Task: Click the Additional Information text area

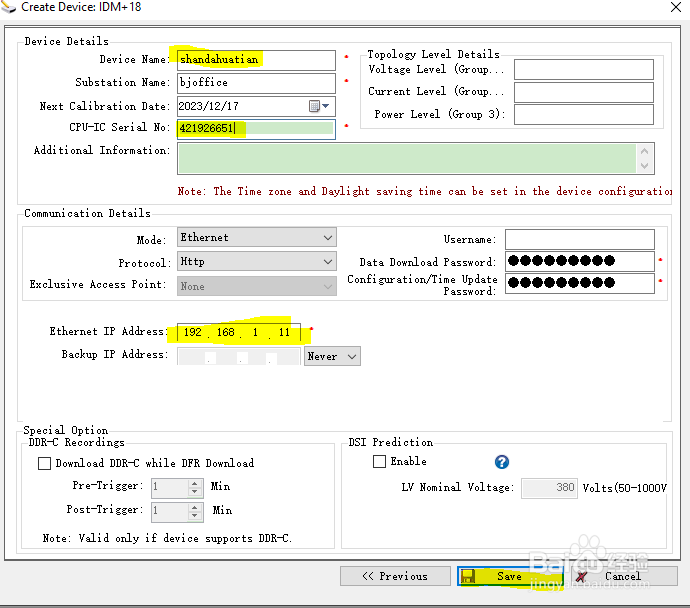Action: 407,158
